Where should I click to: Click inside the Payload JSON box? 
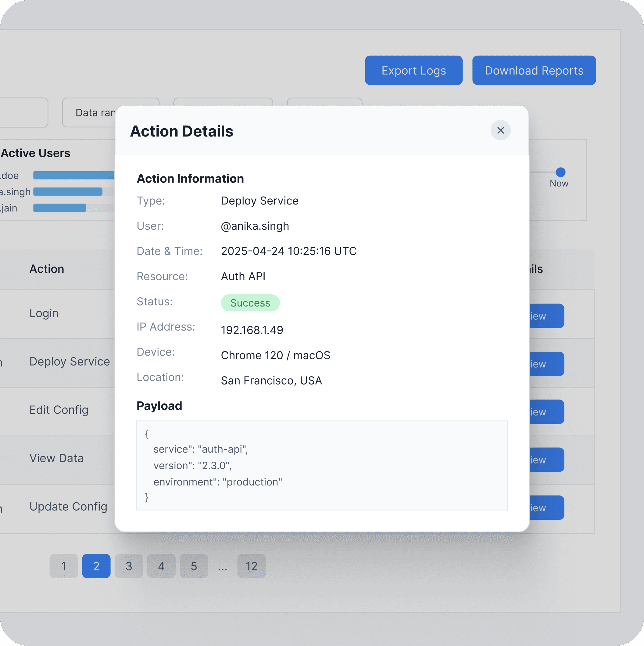click(x=321, y=465)
